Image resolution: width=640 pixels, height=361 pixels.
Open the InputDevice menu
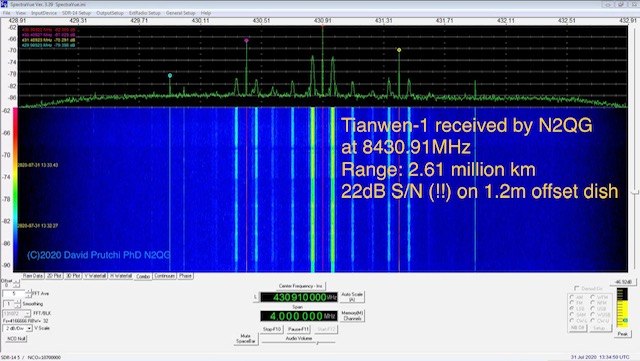44,13
